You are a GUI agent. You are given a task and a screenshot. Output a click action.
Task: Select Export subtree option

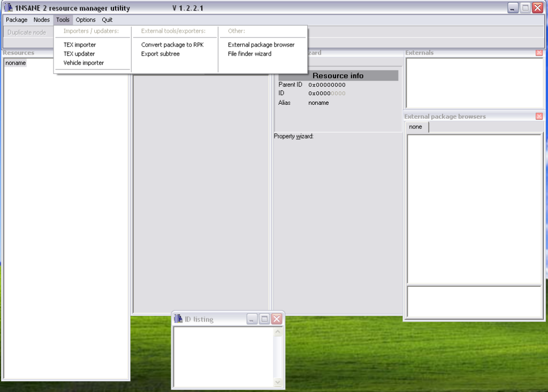pyautogui.click(x=161, y=54)
